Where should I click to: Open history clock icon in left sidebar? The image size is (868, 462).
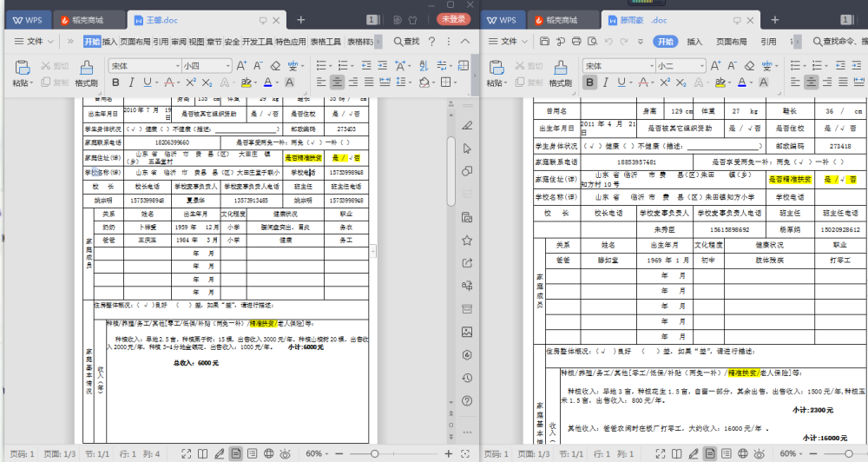coord(467,378)
